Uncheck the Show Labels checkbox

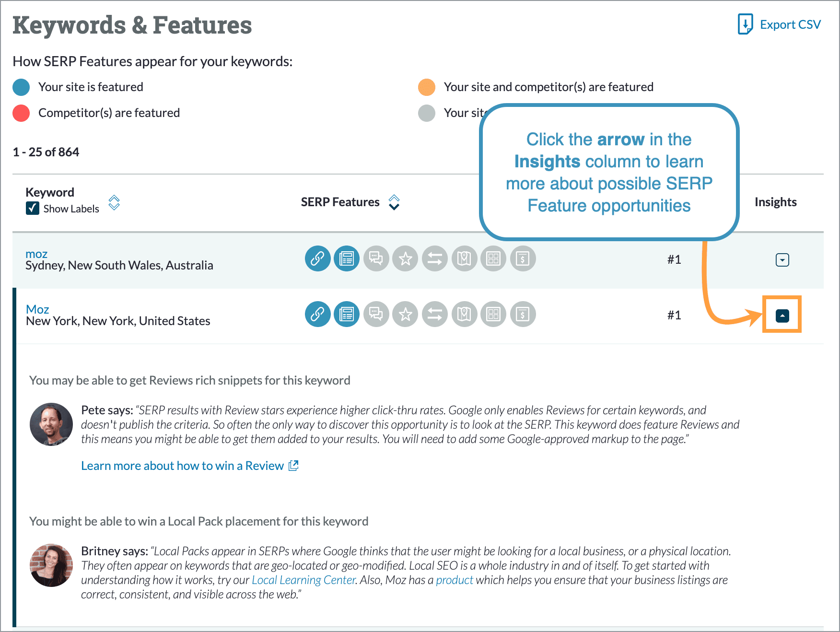(32, 209)
